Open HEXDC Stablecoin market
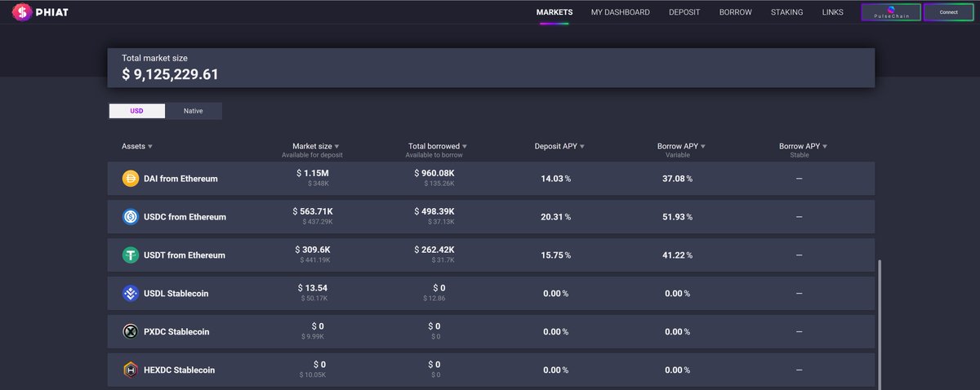Image resolution: width=980 pixels, height=390 pixels. point(491,370)
